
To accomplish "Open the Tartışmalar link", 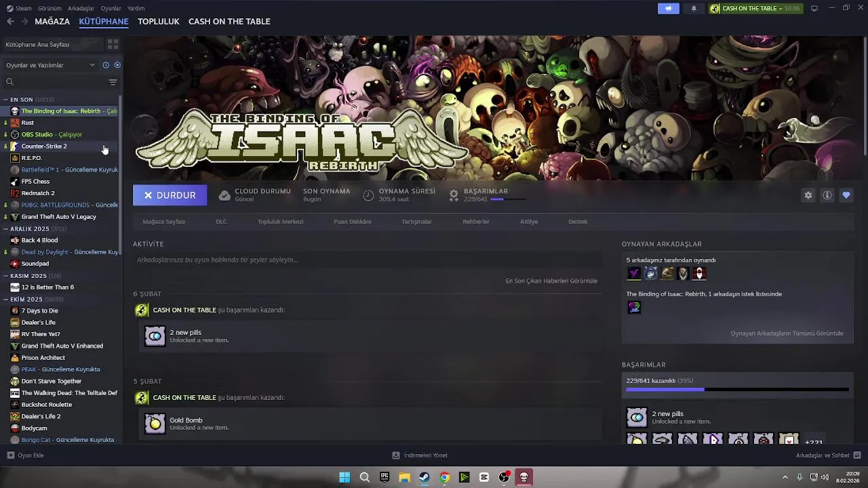I will click(417, 222).
